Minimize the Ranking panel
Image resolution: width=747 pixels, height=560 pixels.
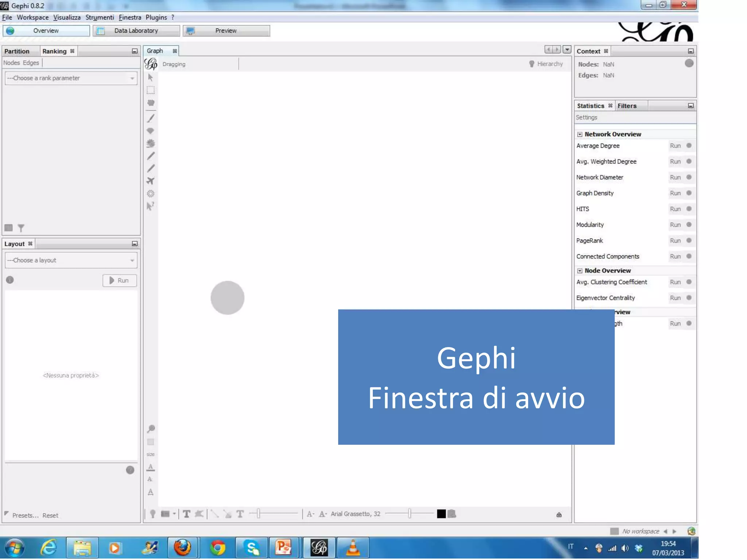coord(135,51)
